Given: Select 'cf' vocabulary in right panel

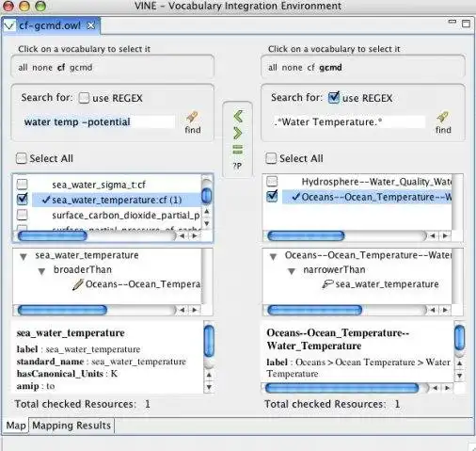Looking at the screenshot, I should point(310,68).
